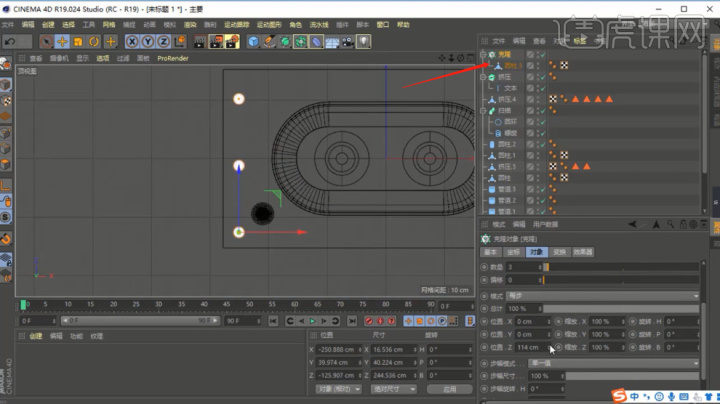Viewport: 720px width, 404px height.
Task: Toggle the X axis lock icon
Action: point(132,41)
